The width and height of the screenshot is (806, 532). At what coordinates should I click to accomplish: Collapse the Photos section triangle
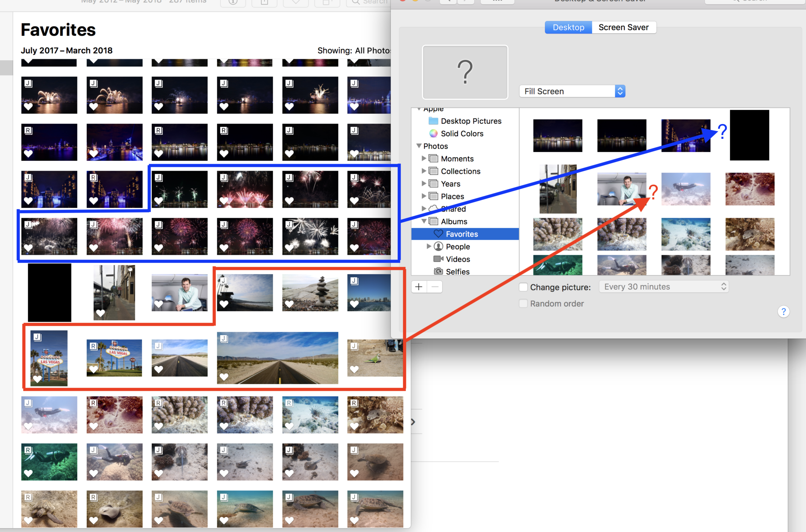click(x=419, y=146)
